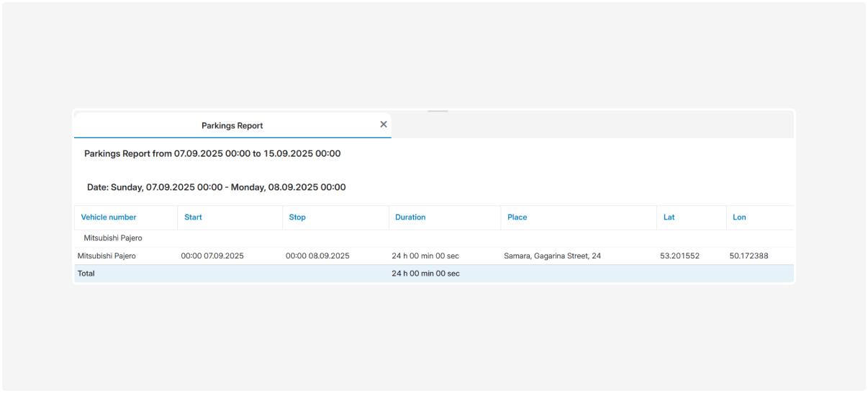
Task: Open the Samara, Gagarina Street, 24 place
Action: click(x=553, y=256)
